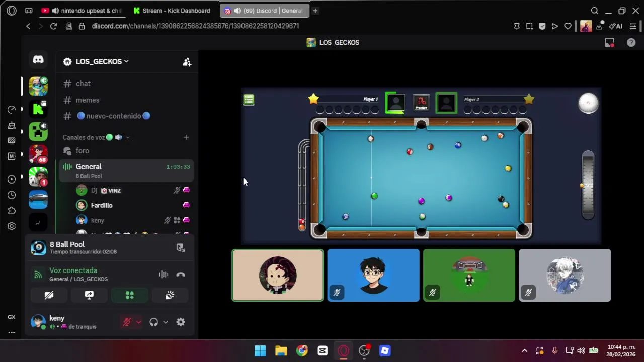Share your screen in voice channel
Image resolution: width=644 pixels, height=362 pixels.
tap(89, 295)
